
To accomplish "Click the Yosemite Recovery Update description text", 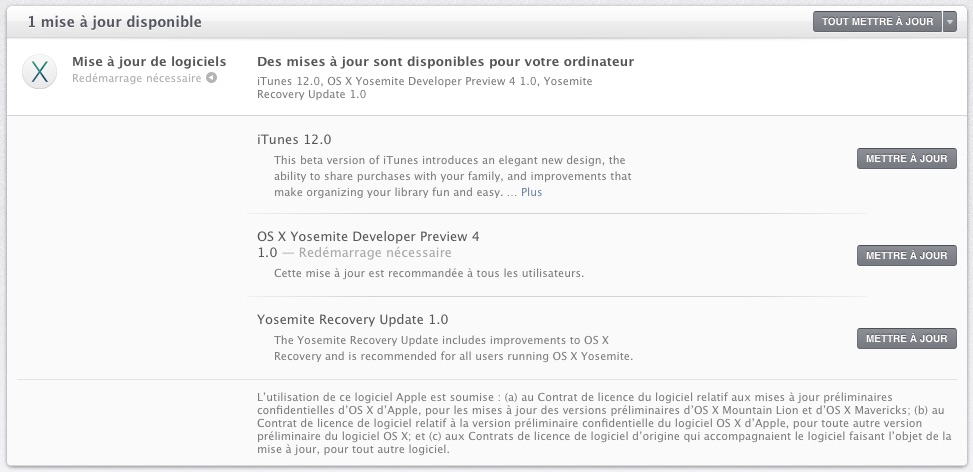I will [x=453, y=347].
